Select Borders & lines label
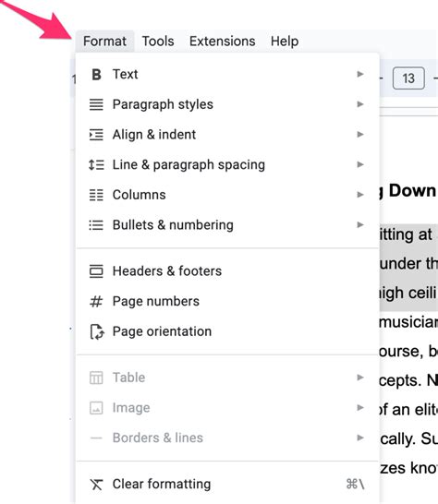The height and width of the screenshot is (504, 438). [158, 438]
